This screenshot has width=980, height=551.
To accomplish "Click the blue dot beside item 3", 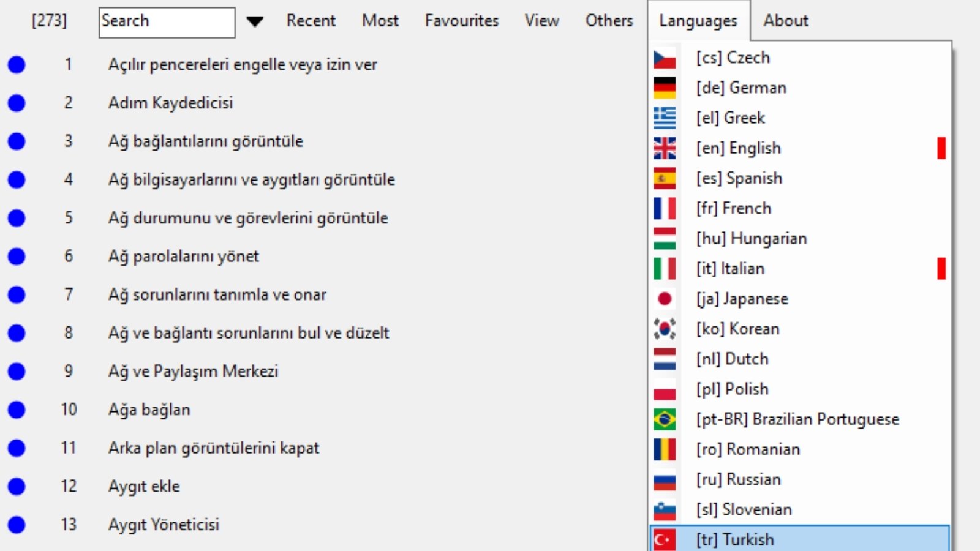I will coord(17,141).
